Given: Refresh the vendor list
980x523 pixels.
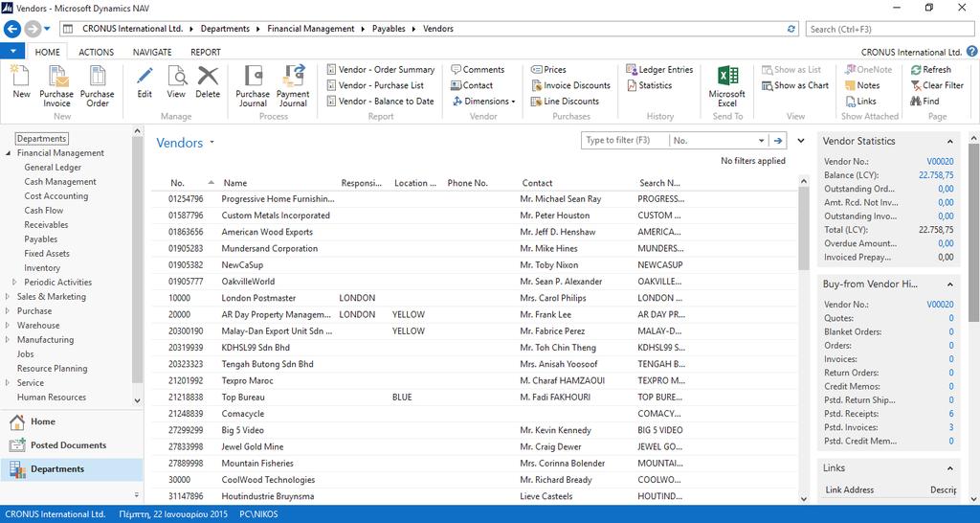Looking at the screenshot, I should click(930, 69).
